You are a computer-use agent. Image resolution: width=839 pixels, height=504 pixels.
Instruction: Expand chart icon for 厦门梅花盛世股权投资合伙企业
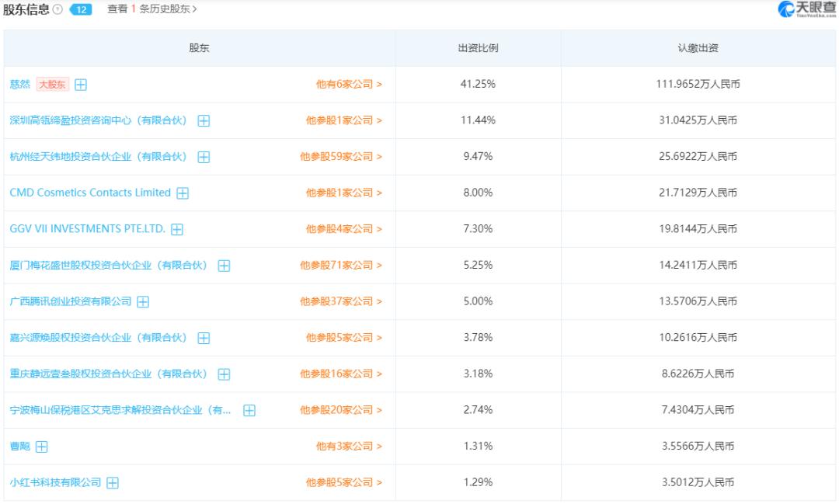click(x=224, y=265)
